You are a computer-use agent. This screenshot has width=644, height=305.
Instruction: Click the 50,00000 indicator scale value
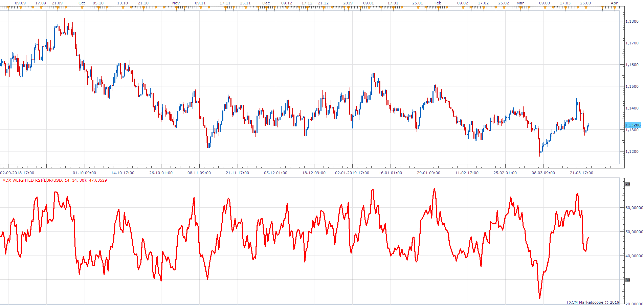coord(634,232)
